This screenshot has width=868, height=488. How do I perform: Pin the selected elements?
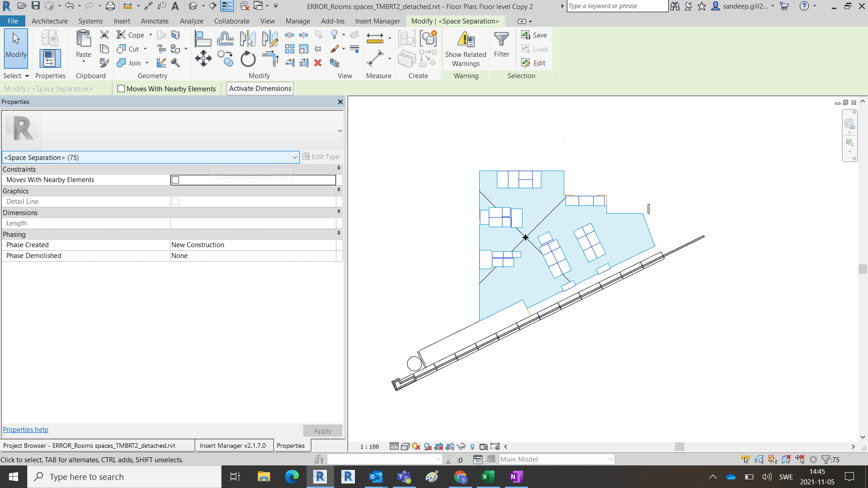click(x=318, y=49)
